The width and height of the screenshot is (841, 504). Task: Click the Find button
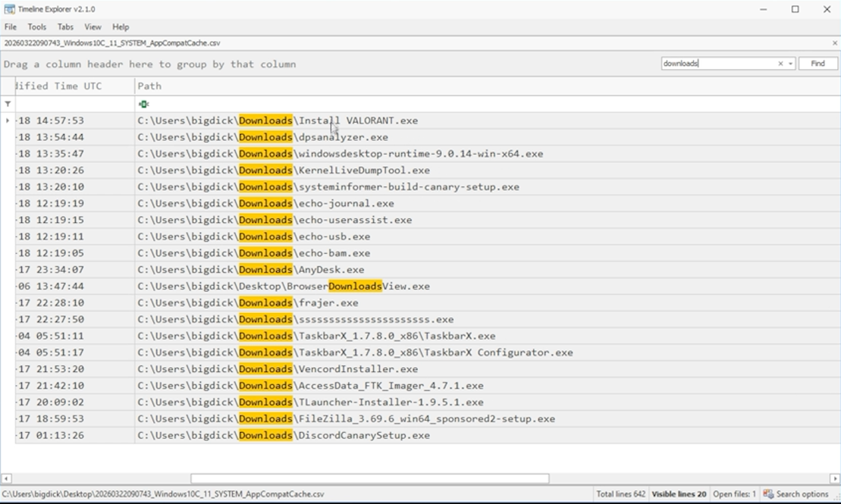(x=818, y=63)
